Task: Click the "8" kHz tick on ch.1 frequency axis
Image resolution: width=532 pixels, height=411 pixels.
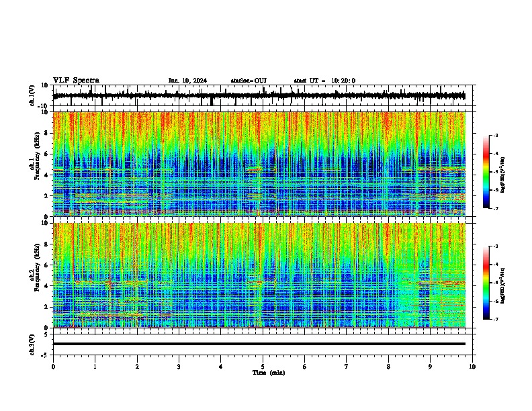Action: click(x=47, y=133)
